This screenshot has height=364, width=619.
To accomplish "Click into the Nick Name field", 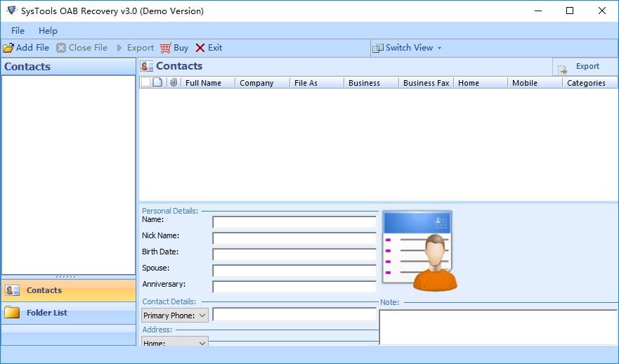I will pyautogui.click(x=294, y=238).
